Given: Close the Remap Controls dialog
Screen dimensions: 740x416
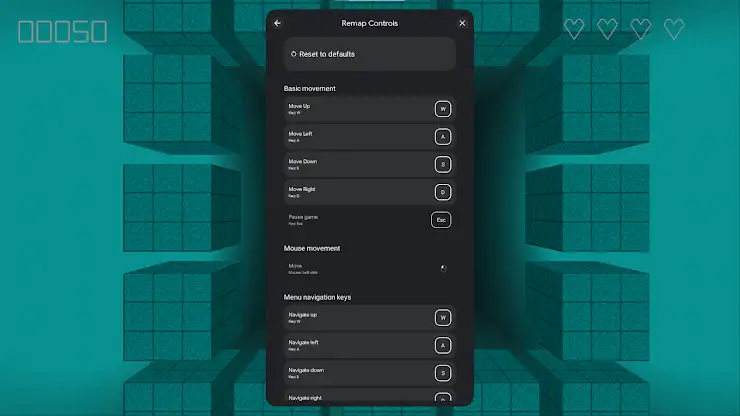Looking at the screenshot, I should tap(462, 23).
